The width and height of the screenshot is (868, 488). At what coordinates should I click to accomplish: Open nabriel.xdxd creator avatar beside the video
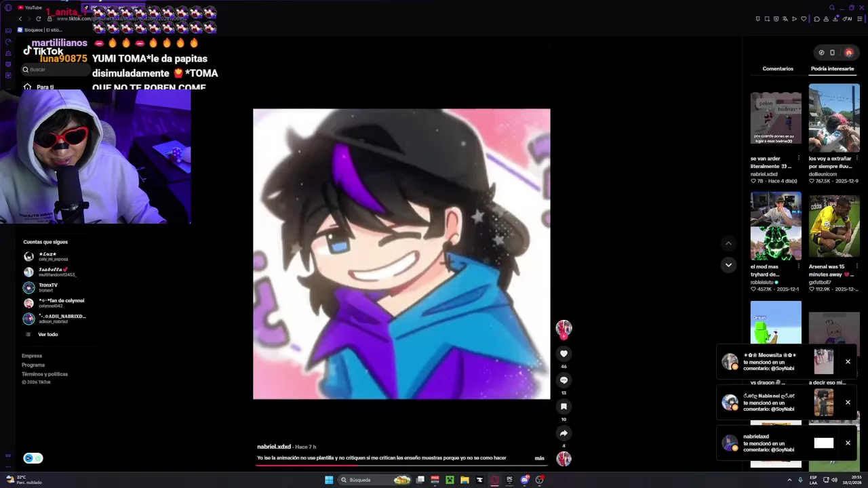click(x=564, y=329)
